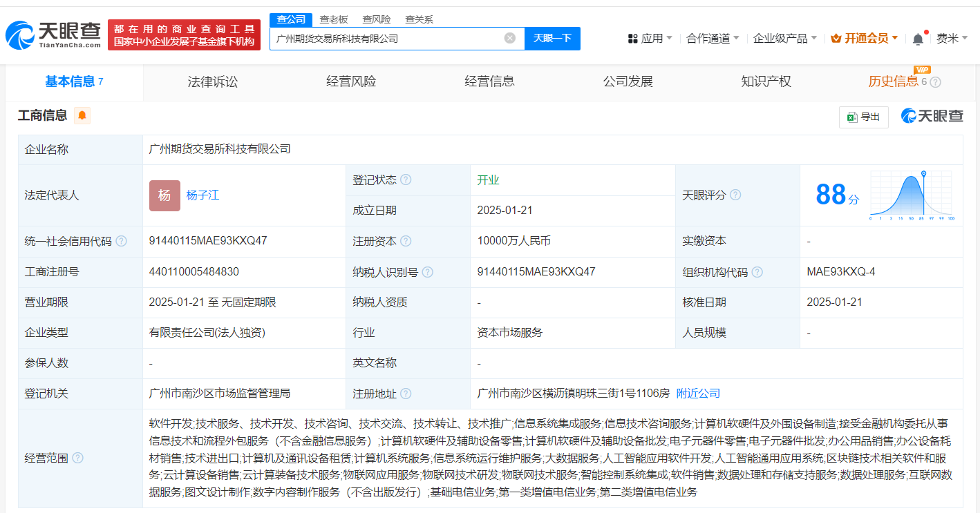The image size is (980, 513).
Task: Open the 费米 user account menu
Action: (x=952, y=39)
